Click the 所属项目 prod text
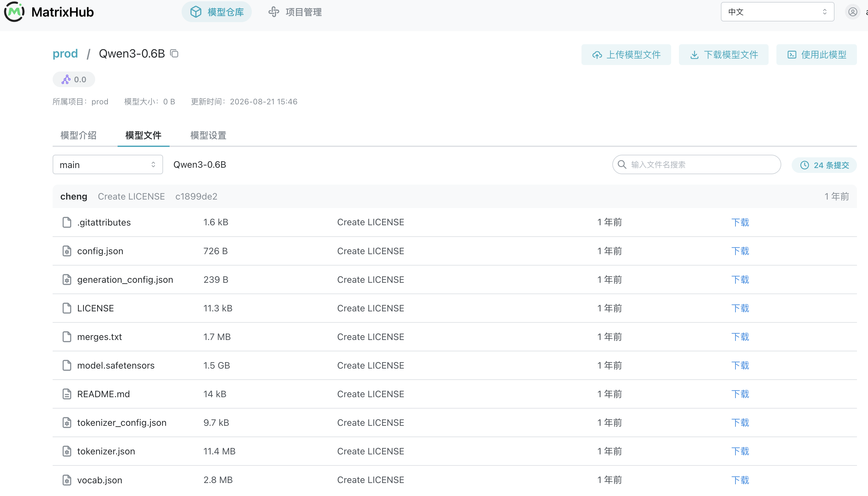 click(x=80, y=101)
